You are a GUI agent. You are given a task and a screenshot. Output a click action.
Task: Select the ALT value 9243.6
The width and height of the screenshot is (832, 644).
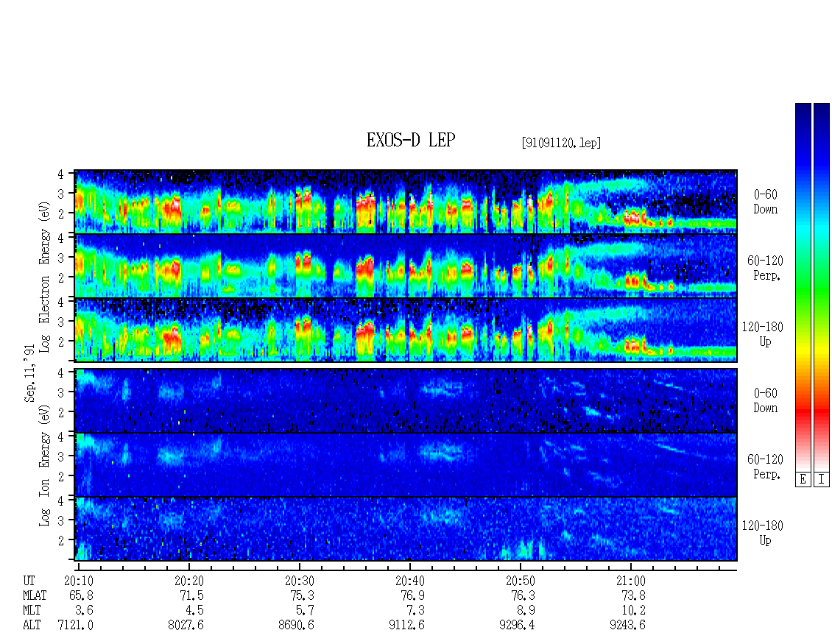pyautogui.click(x=627, y=626)
